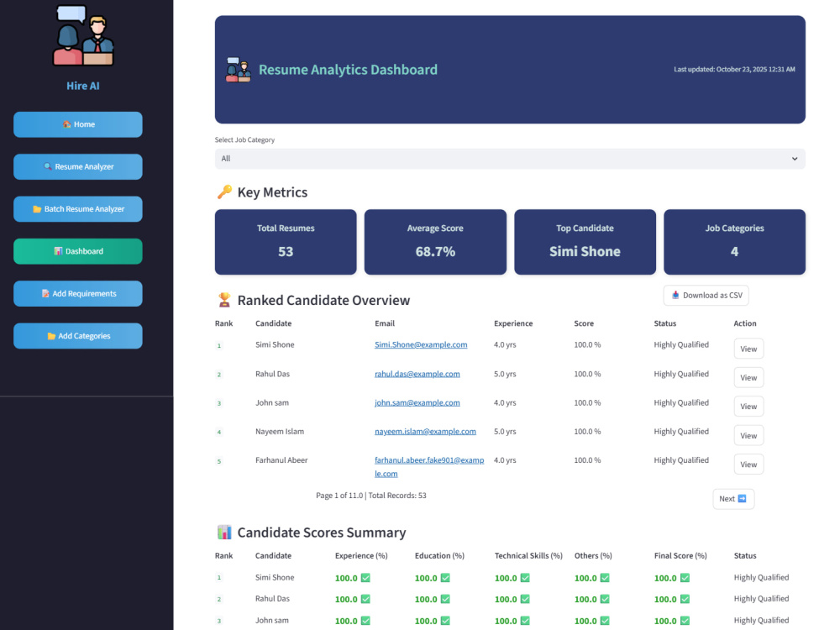Click View button for Rahul Das

click(x=748, y=378)
